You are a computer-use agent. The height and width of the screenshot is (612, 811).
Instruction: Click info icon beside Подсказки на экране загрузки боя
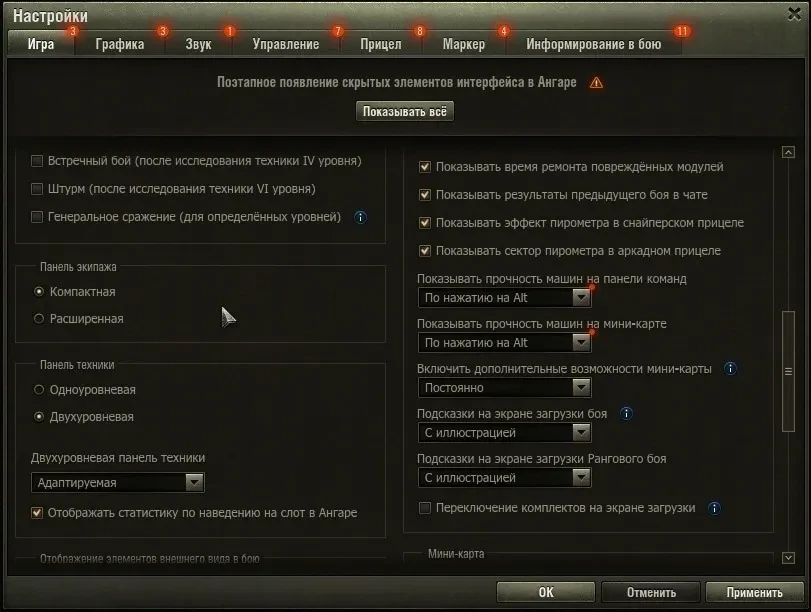[626, 414]
